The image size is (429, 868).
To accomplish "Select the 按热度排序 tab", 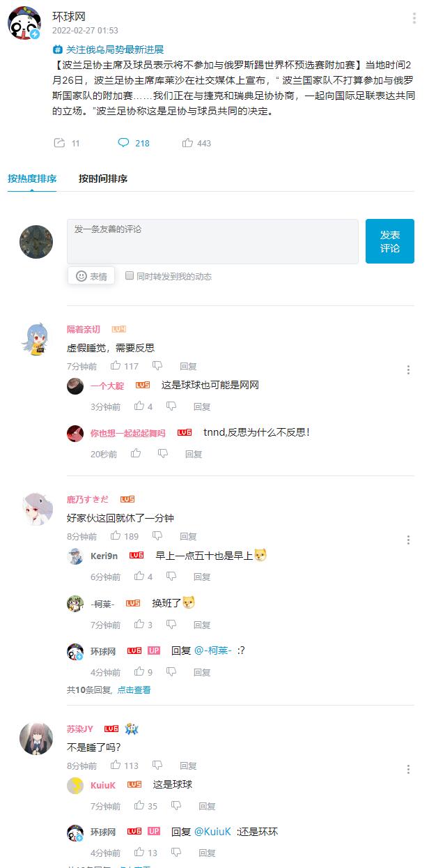I will pos(32,178).
